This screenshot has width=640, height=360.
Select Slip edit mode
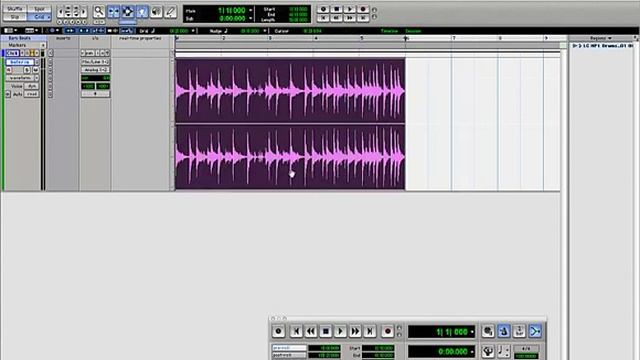[x=15, y=17]
